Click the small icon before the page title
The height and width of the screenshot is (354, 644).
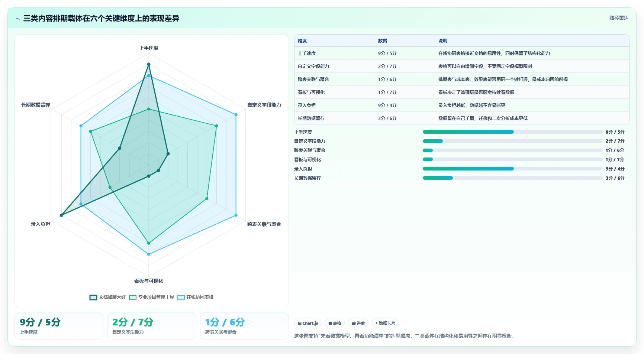[x=17, y=19]
